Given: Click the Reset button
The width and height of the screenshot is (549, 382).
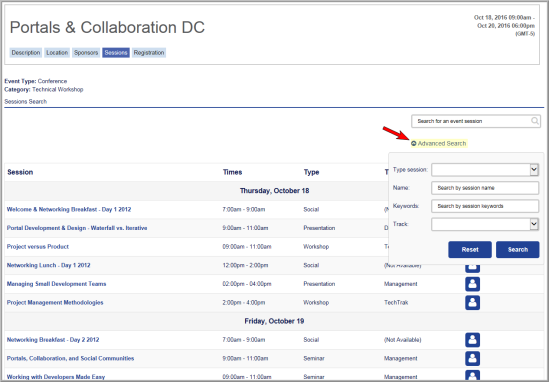Looking at the screenshot, I should coord(470,250).
